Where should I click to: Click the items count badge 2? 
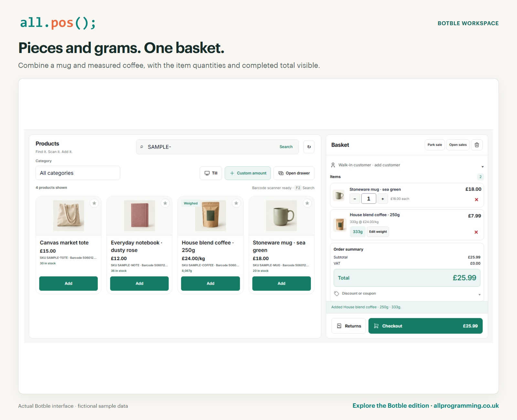480,177
